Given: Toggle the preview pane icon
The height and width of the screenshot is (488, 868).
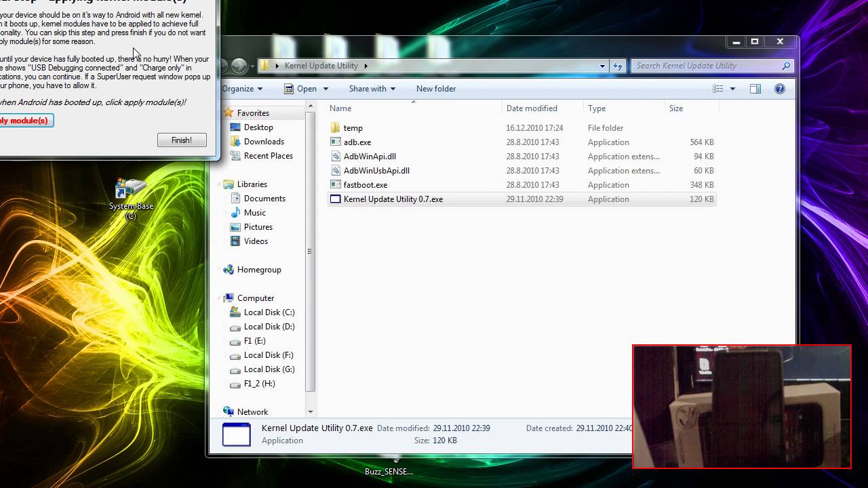Looking at the screenshot, I should [x=755, y=89].
